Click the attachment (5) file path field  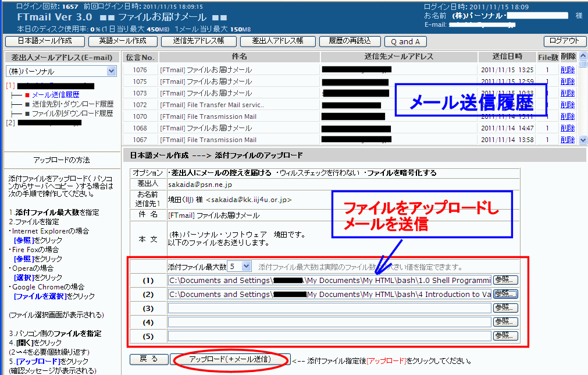(329, 336)
